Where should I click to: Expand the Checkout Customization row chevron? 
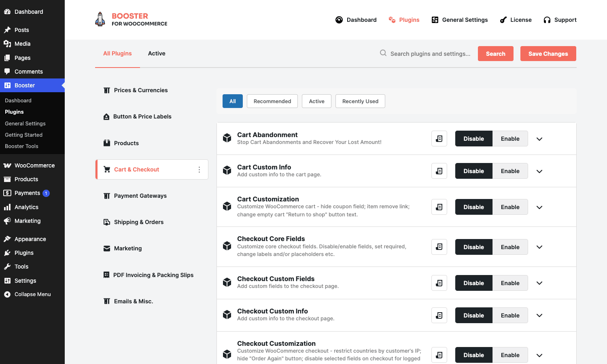coord(539,355)
